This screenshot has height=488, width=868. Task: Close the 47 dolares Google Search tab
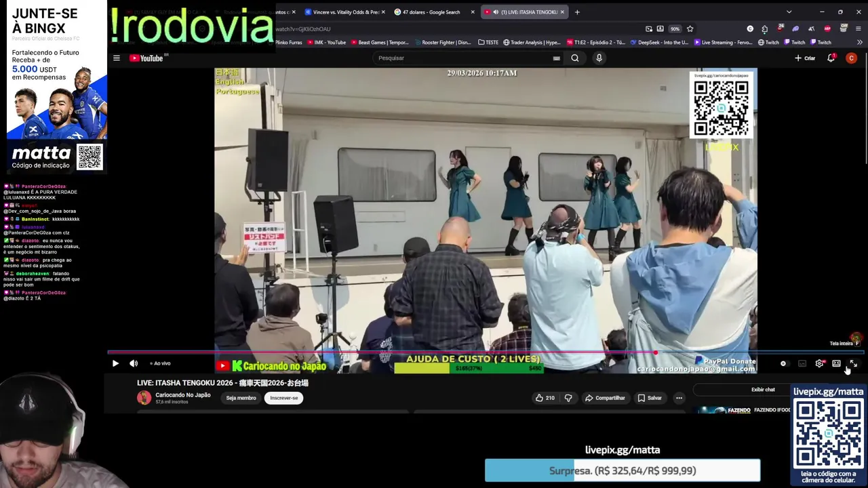tap(473, 12)
